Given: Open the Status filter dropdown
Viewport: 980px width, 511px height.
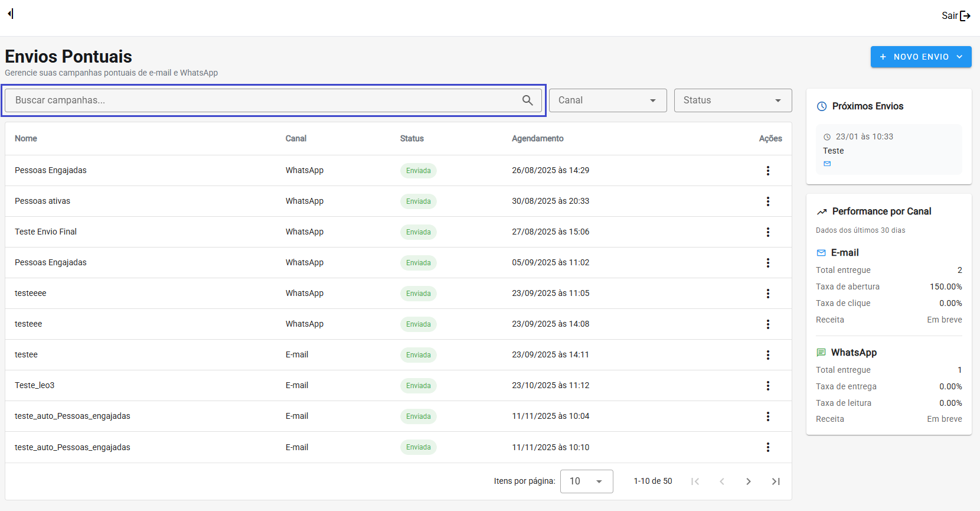Looking at the screenshot, I should [733, 100].
